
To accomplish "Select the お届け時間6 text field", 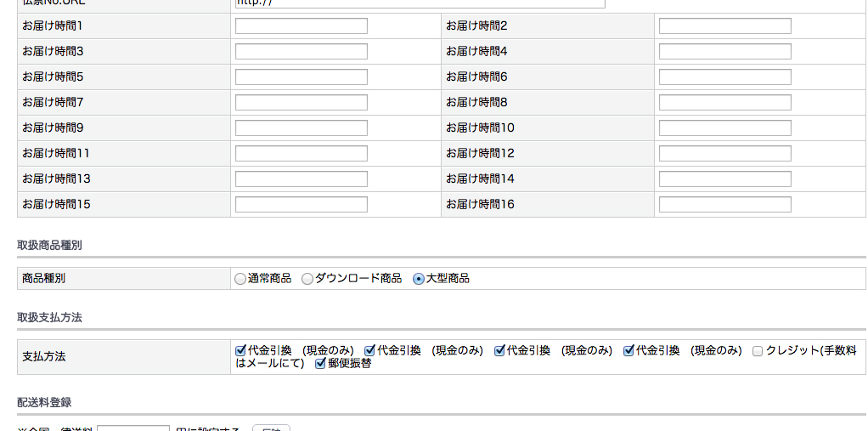I will [724, 77].
